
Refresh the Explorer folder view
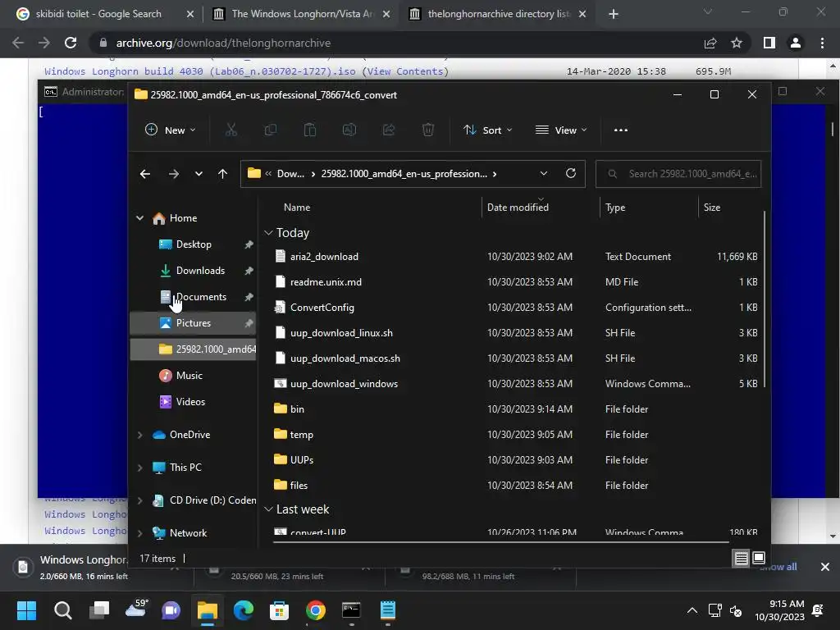click(571, 173)
